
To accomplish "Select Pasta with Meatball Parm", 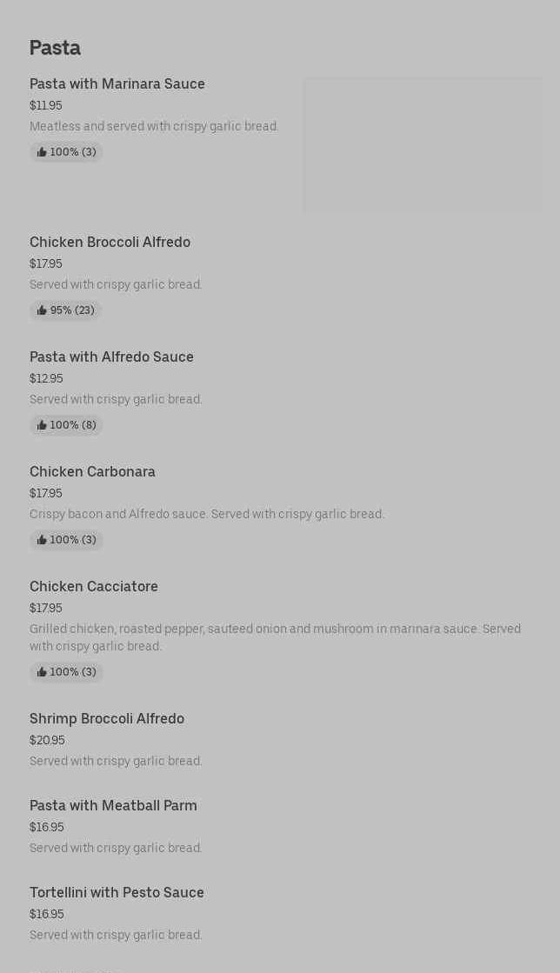I will point(113,805).
